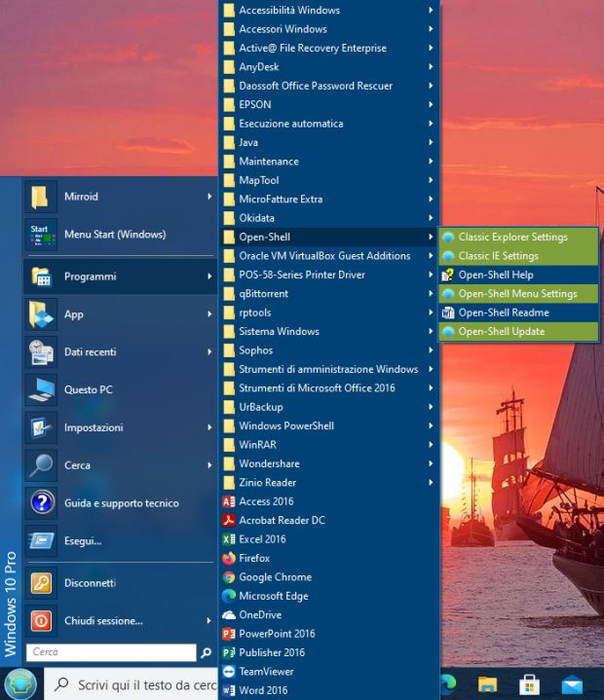The width and height of the screenshot is (604, 700).
Task: Click the taskbar search box 'Scrivi qui il testo'
Action: [x=132, y=683]
